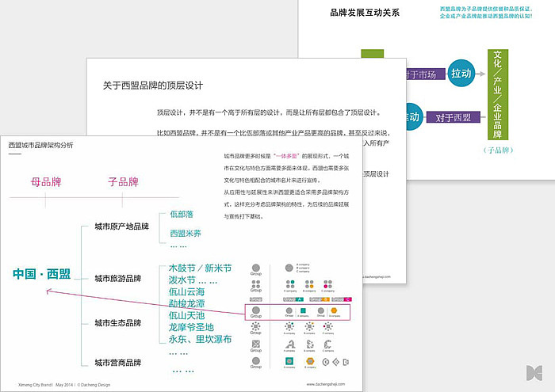Click the （子品牌） label
Image resolution: width=555 pixels, height=392 pixels.
point(498,150)
